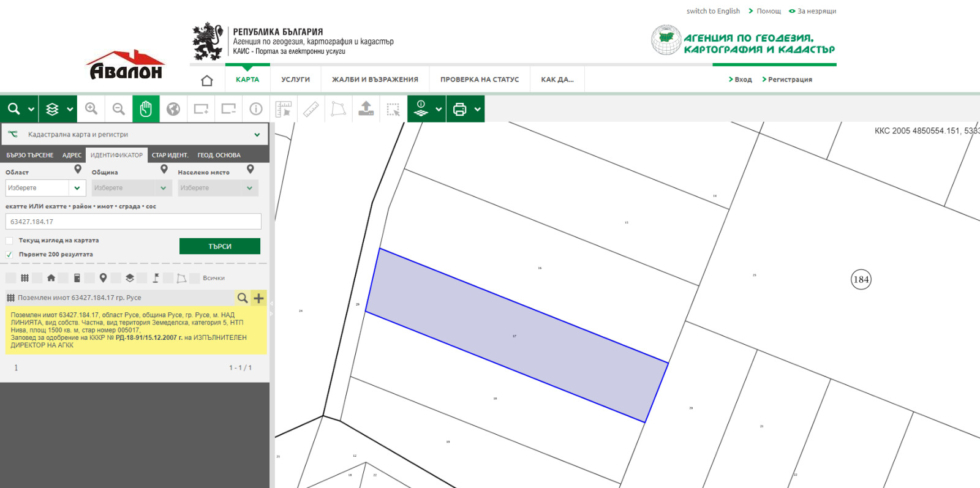Select the pan hand tool

146,109
